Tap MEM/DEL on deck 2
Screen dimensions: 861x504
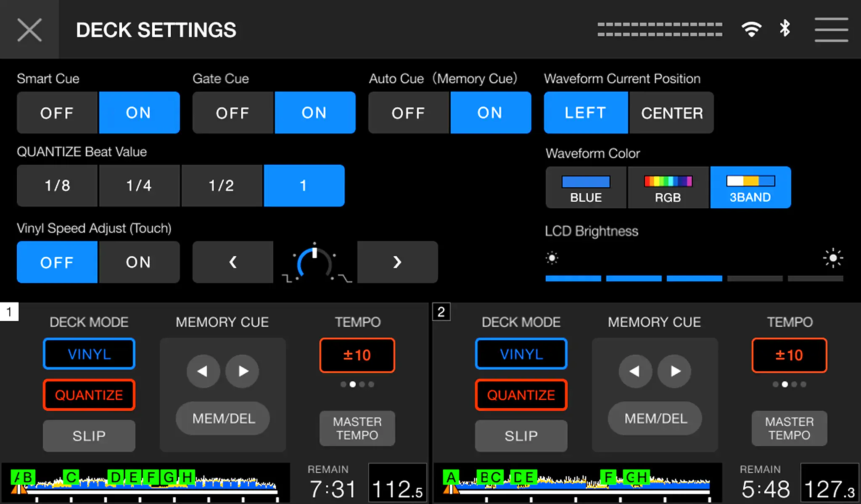(x=655, y=418)
